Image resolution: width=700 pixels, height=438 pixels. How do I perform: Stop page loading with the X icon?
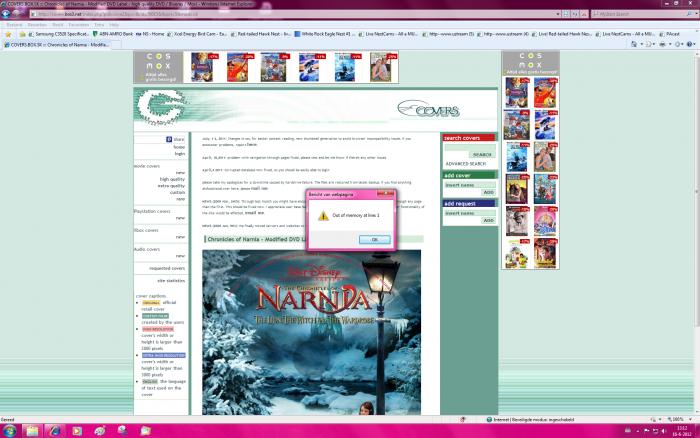[x=583, y=14]
